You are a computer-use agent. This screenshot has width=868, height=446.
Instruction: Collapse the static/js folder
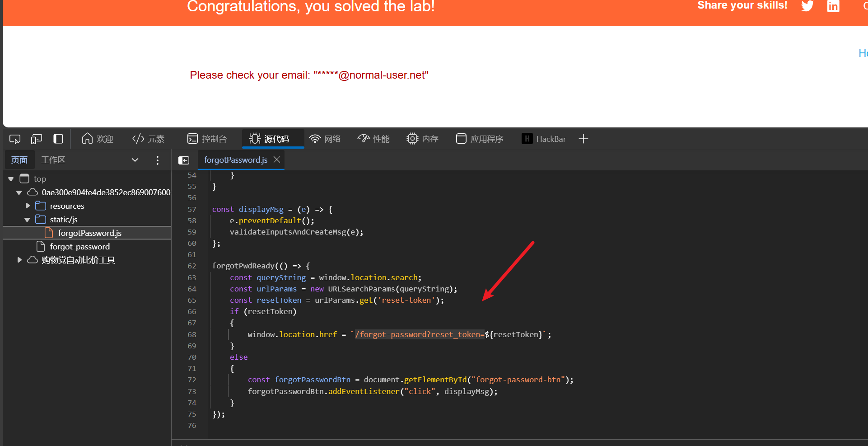click(x=28, y=220)
